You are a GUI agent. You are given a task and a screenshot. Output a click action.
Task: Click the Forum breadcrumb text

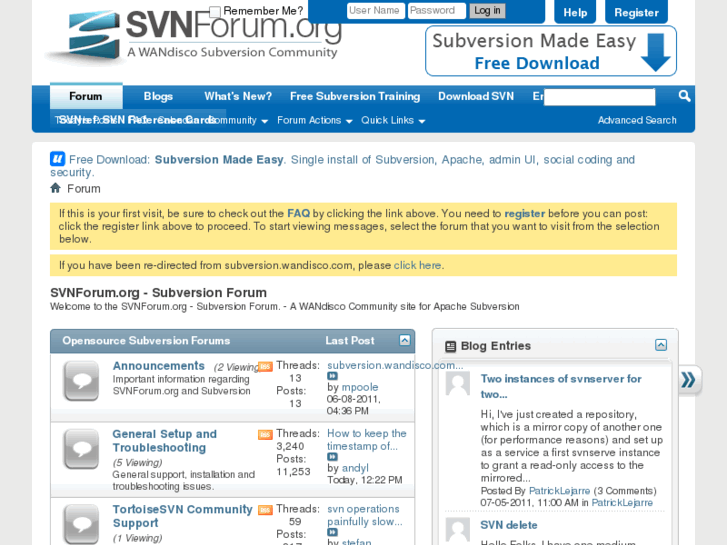click(83, 188)
